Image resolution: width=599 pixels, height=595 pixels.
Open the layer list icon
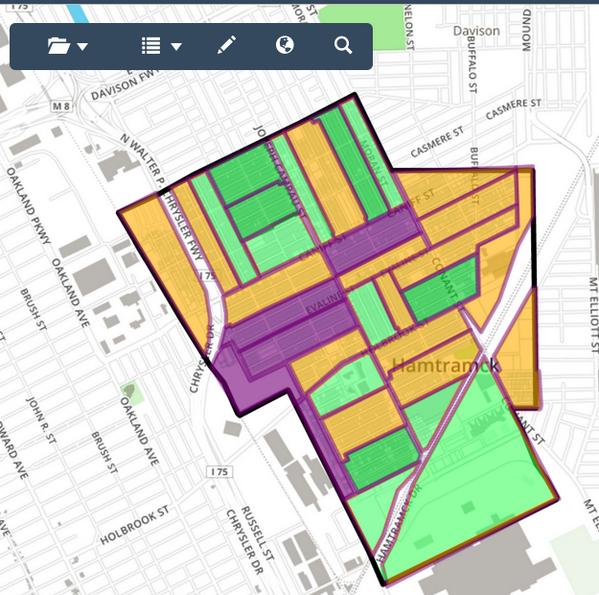(x=151, y=46)
